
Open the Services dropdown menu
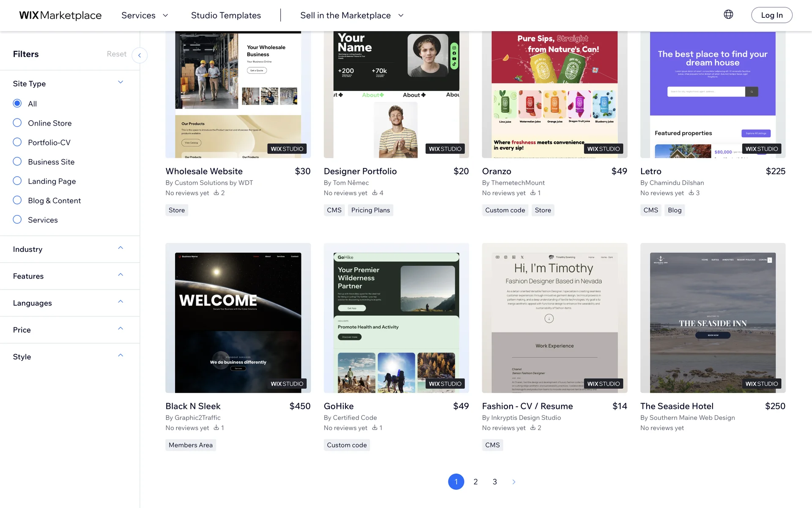click(x=145, y=15)
